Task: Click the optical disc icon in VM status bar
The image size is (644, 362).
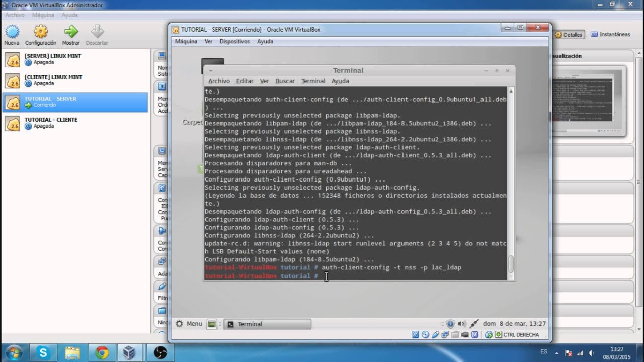Action: coord(425,335)
